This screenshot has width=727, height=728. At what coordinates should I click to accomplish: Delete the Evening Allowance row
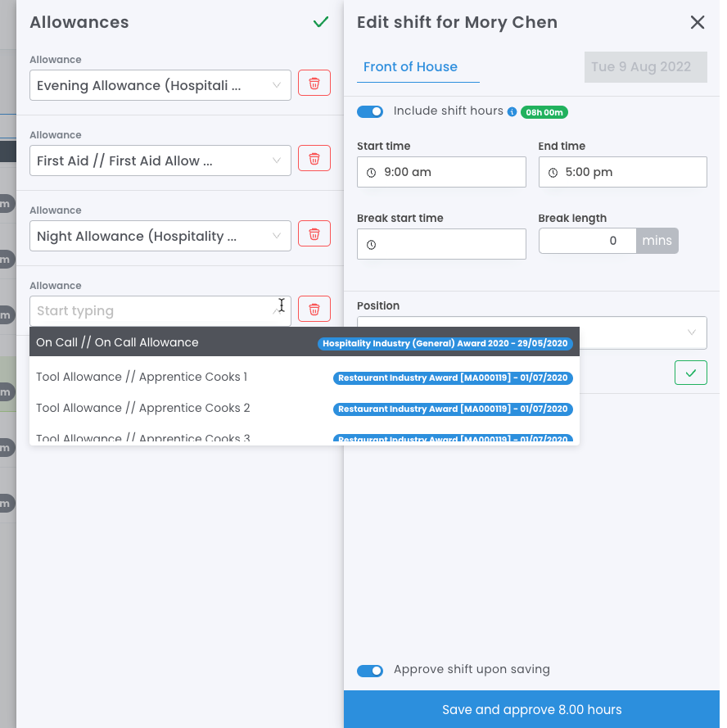tap(314, 84)
